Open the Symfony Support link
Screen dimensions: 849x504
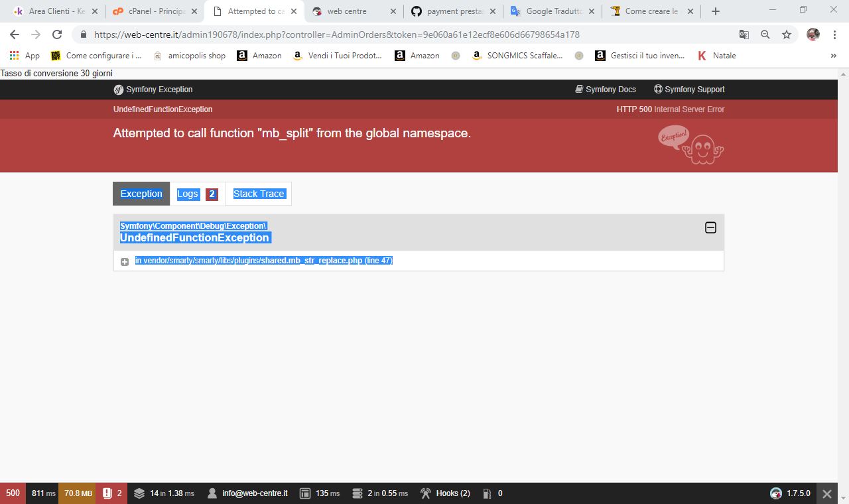[x=689, y=90]
